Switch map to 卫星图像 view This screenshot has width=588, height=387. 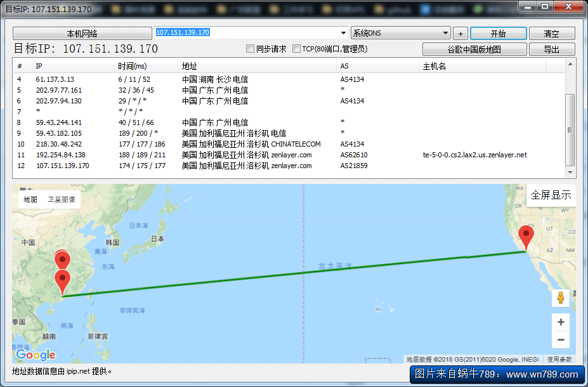click(x=62, y=199)
